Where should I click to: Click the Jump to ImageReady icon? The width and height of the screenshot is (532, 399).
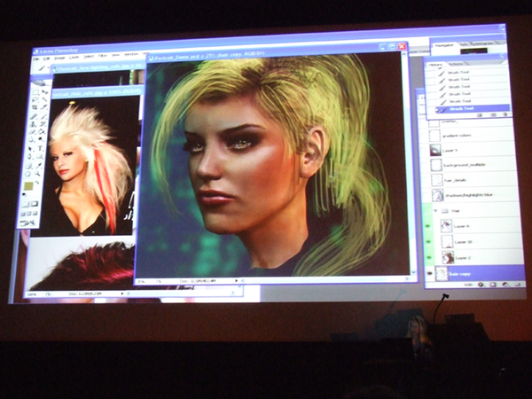[x=28, y=223]
